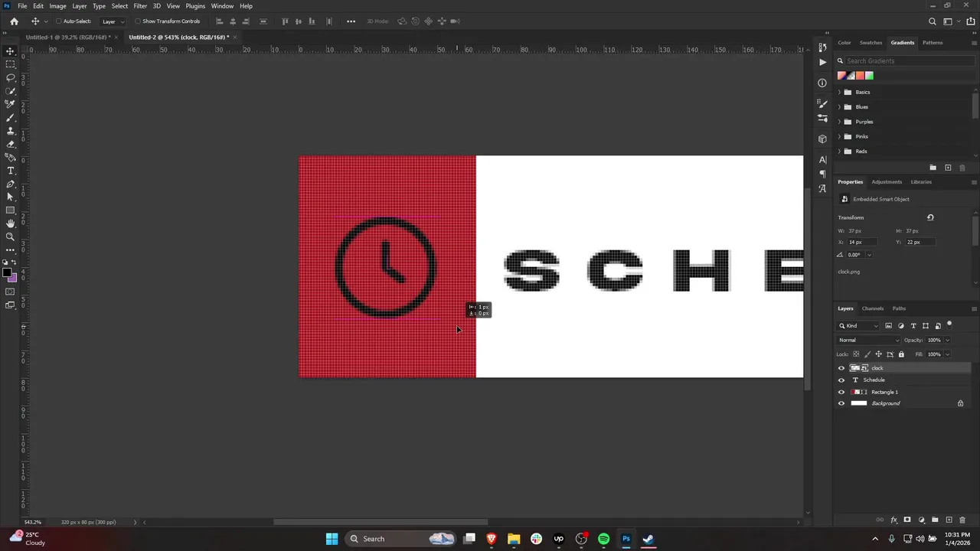Open the Brush Settings panel icon
This screenshot has height=551, width=980.
click(822, 104)
